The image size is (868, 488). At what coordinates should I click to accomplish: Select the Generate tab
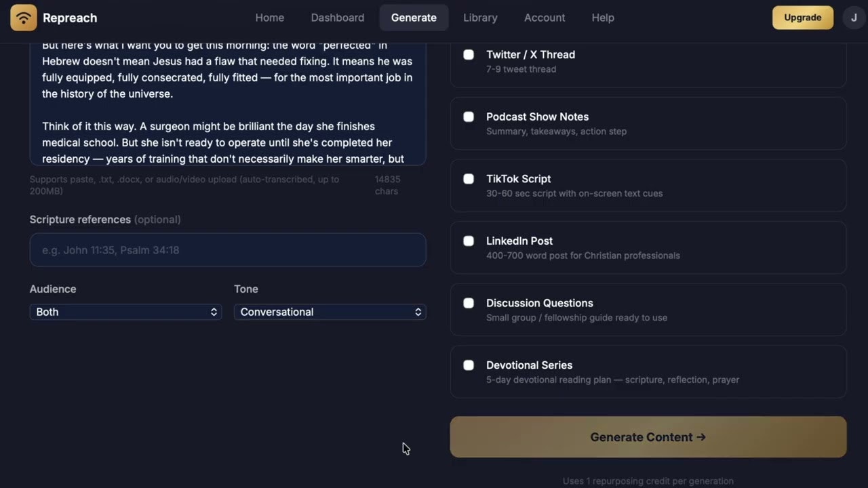[x=414, y=18]
